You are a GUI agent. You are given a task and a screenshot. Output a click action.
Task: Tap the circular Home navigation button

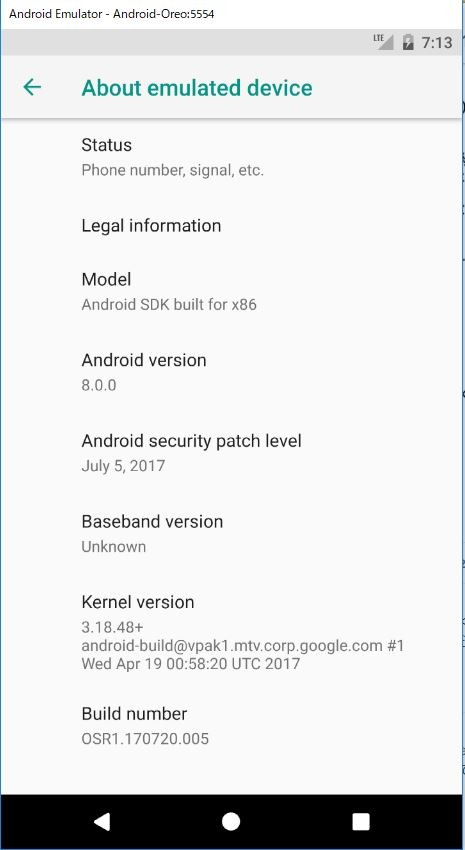(x=231, y=821)
